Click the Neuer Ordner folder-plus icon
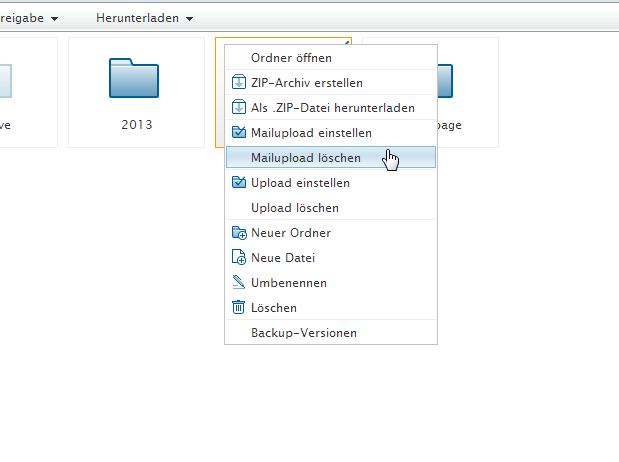 (x=238, y=233)
